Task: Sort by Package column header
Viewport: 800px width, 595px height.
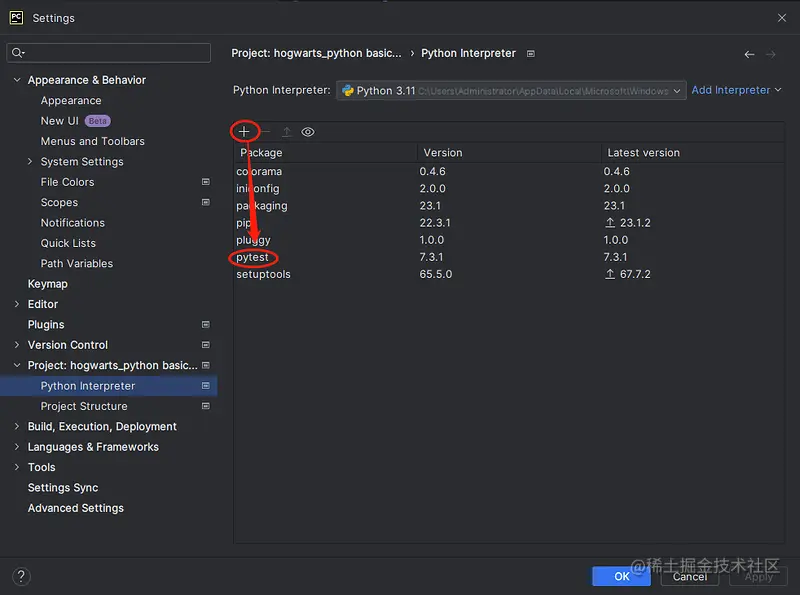Action: [x=326, y=153]
